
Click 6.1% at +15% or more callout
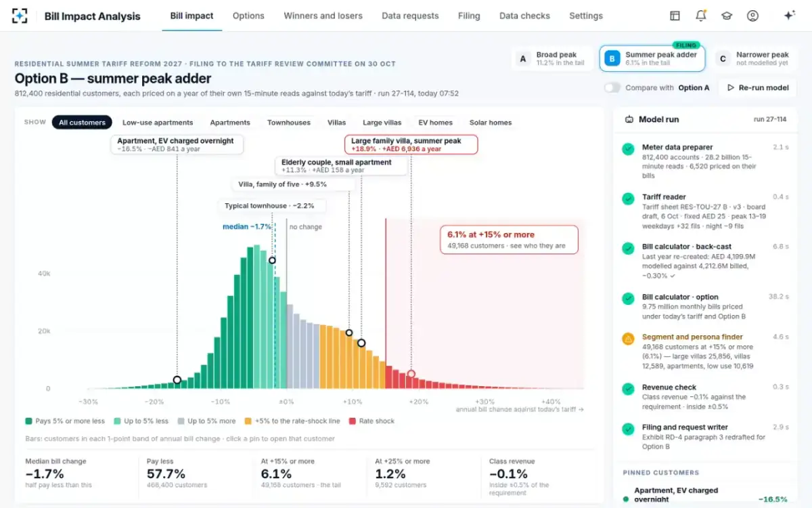pyautogui.click(x=510, y=240)
